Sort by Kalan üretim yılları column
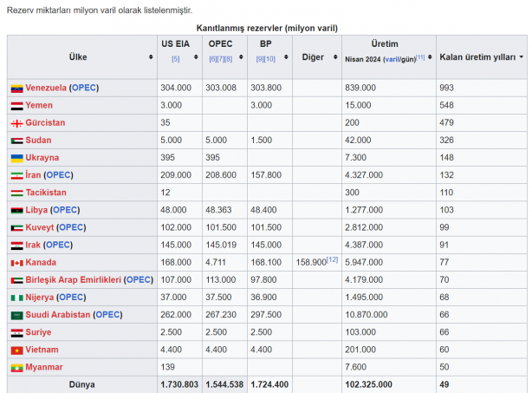532x393 pixels. pos(521,57)
